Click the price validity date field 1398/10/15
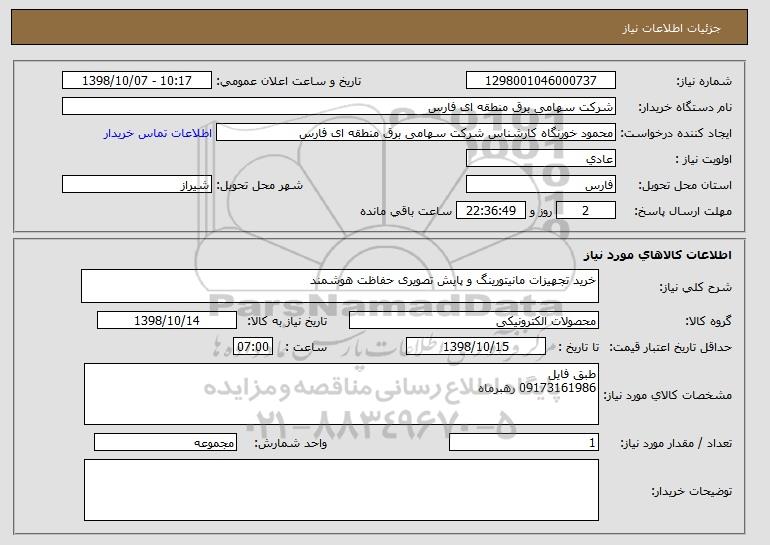This screenshot has width=770, height=545. tap(476, 347)
